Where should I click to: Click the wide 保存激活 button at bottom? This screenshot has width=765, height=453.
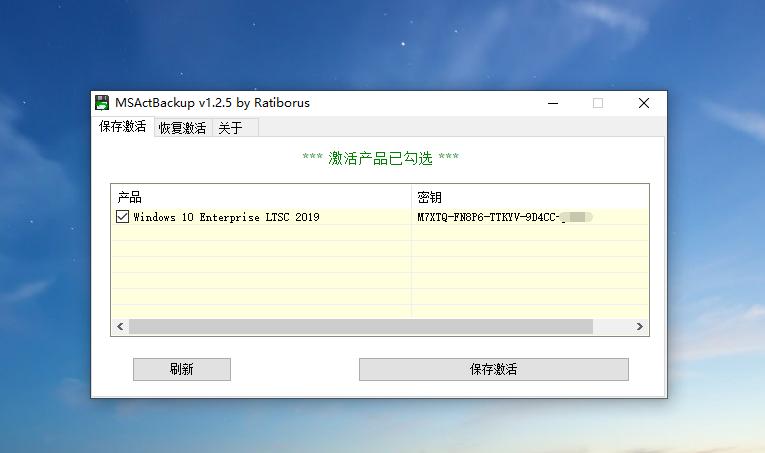[493, 369]
